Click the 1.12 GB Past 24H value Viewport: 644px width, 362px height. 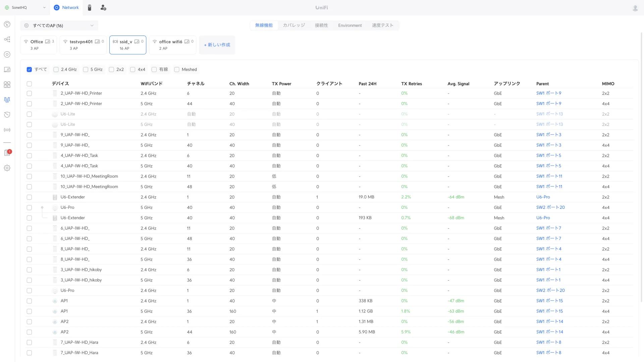(366, 311)
